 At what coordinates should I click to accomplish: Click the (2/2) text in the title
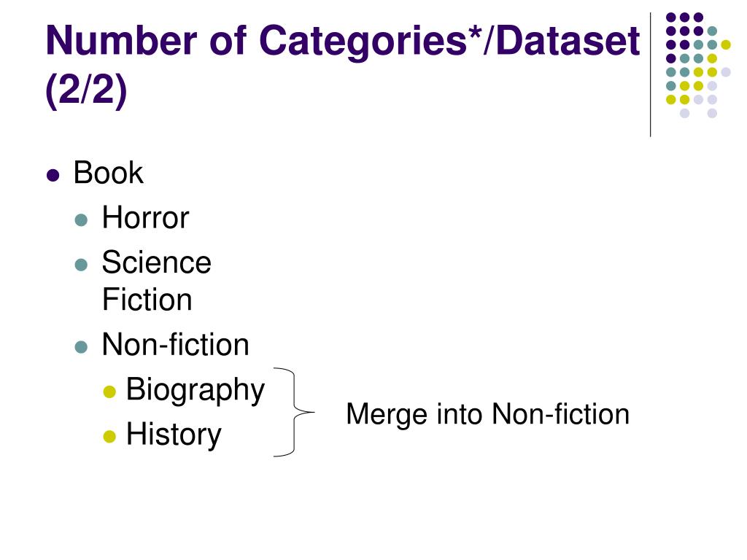(86, 90)
